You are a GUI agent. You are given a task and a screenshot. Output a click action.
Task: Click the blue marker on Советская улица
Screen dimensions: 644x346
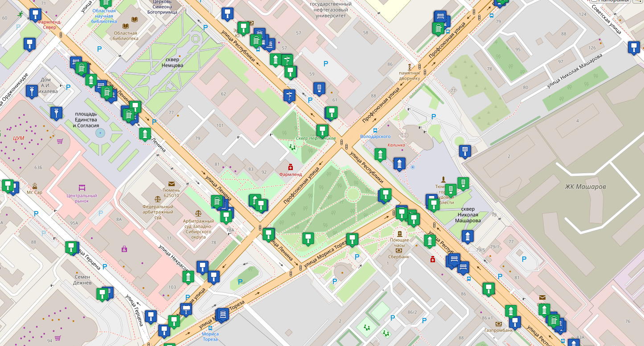[633, 47]
